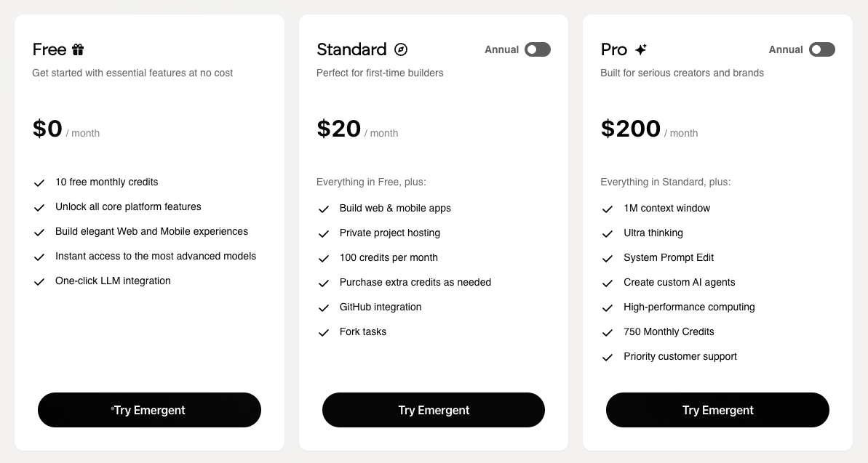Click checkmark icon beside Priority customer support
868x463 pixels.
[608, 358]
